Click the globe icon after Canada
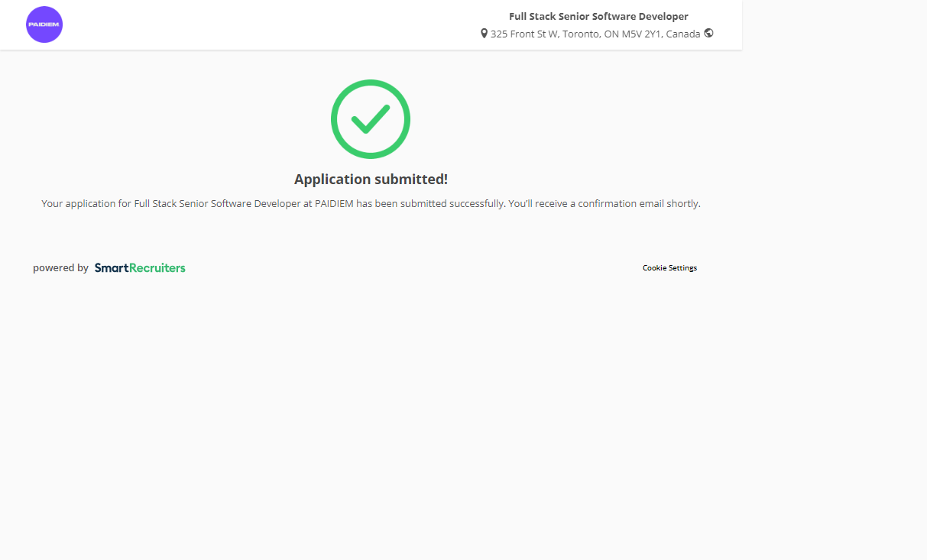The width and height of the screenshot is (927, 560). coord(708,33)
